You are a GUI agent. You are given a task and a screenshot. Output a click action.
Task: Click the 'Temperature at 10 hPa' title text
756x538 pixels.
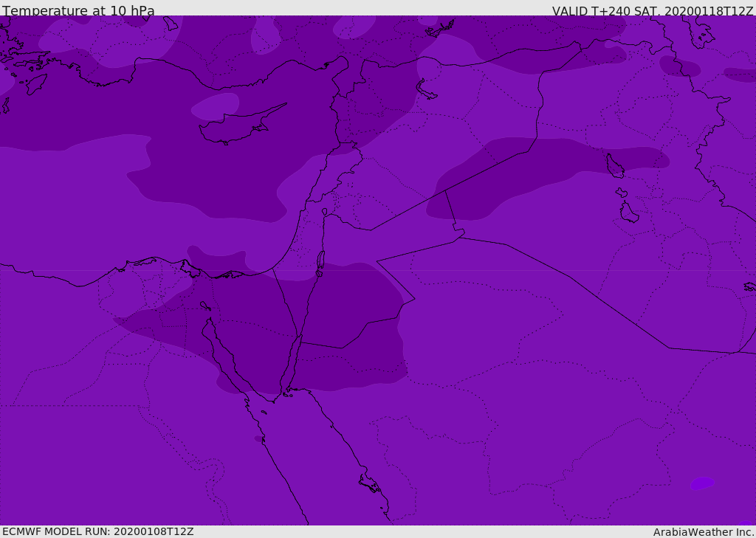(78, 10)
